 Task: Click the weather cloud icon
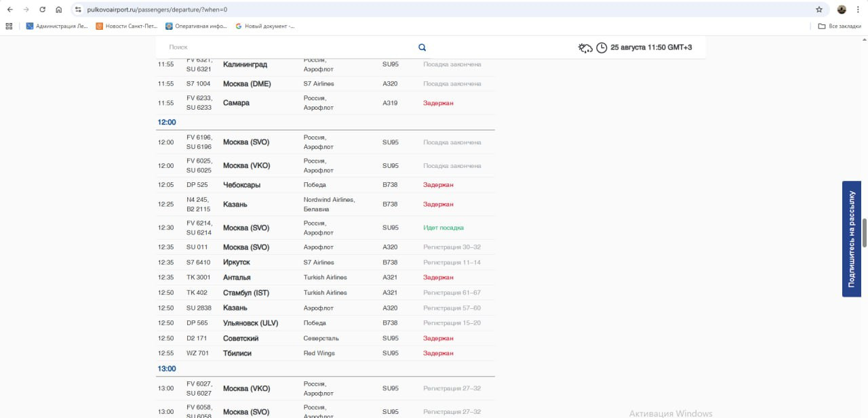pyautogui.click(x=585, y=47)
